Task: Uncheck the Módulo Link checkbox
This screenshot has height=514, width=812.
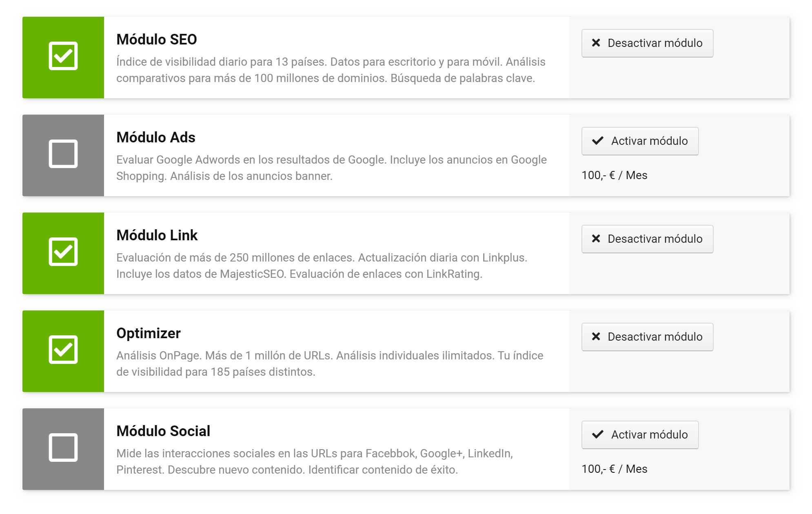Action: 63,252
